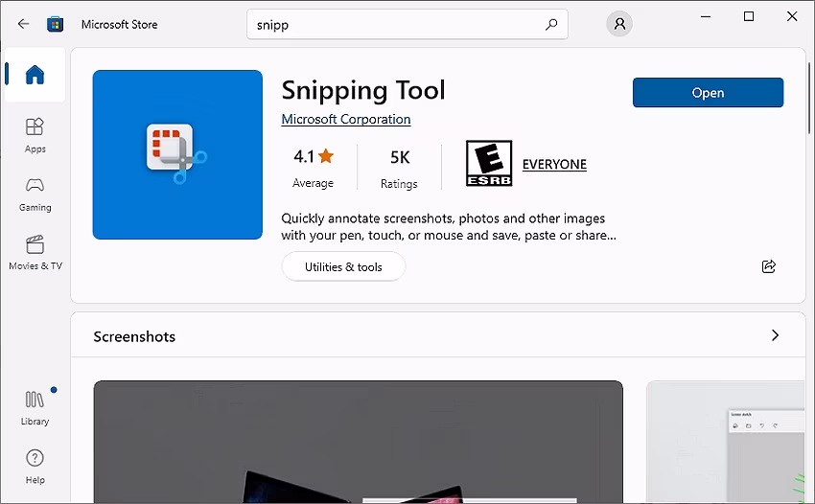Select the Utilities & tools category
This screenshot has height=504, width=815.
(343, 266)
